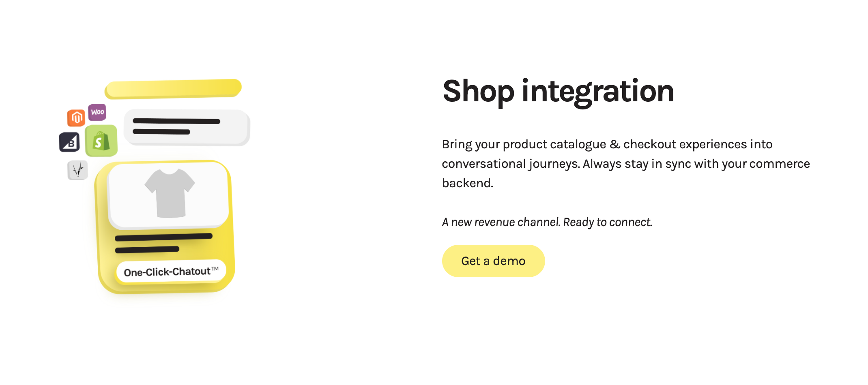
Task: Click the short black line in gray bubble
Action: 161,132
